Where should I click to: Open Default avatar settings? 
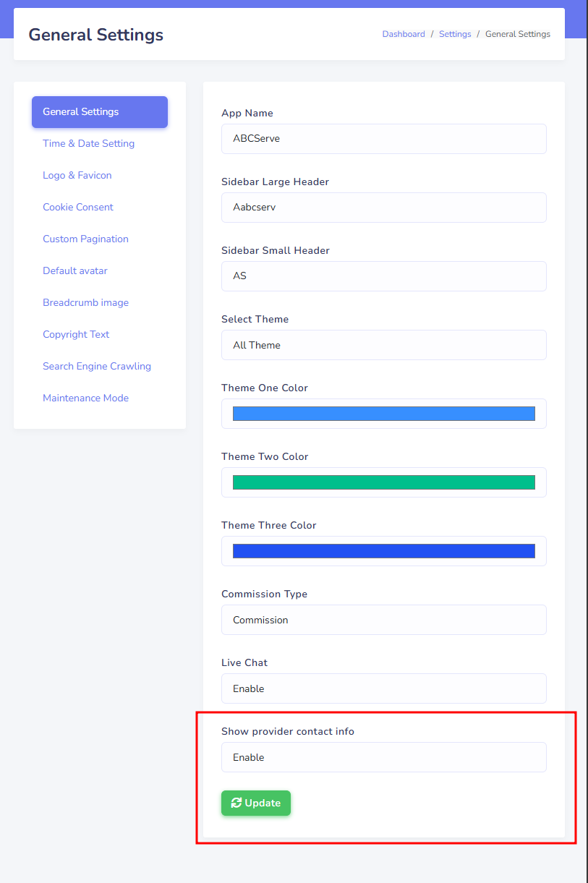[74, 270]
